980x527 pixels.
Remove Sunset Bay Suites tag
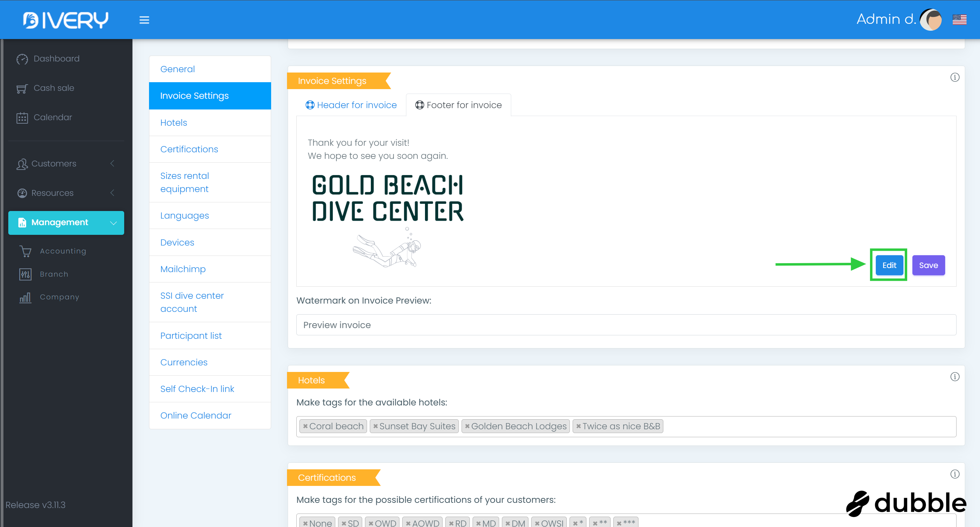click(375, 427)
